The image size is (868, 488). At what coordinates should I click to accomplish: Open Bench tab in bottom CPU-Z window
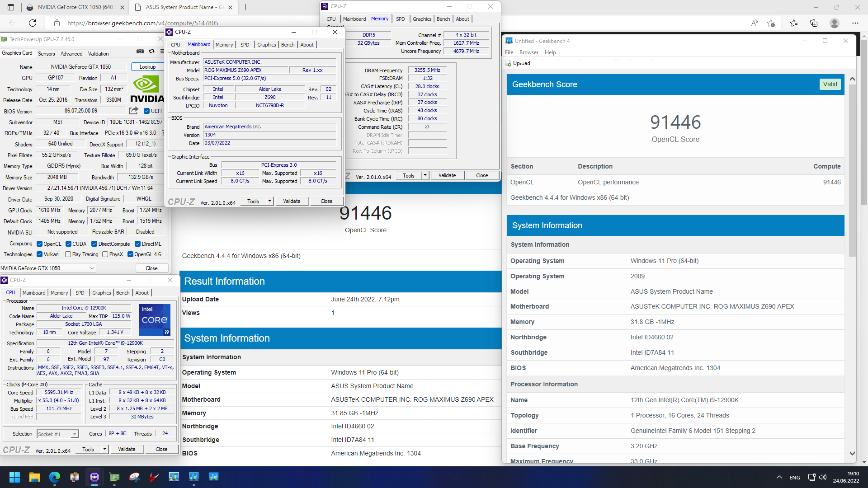123,293
